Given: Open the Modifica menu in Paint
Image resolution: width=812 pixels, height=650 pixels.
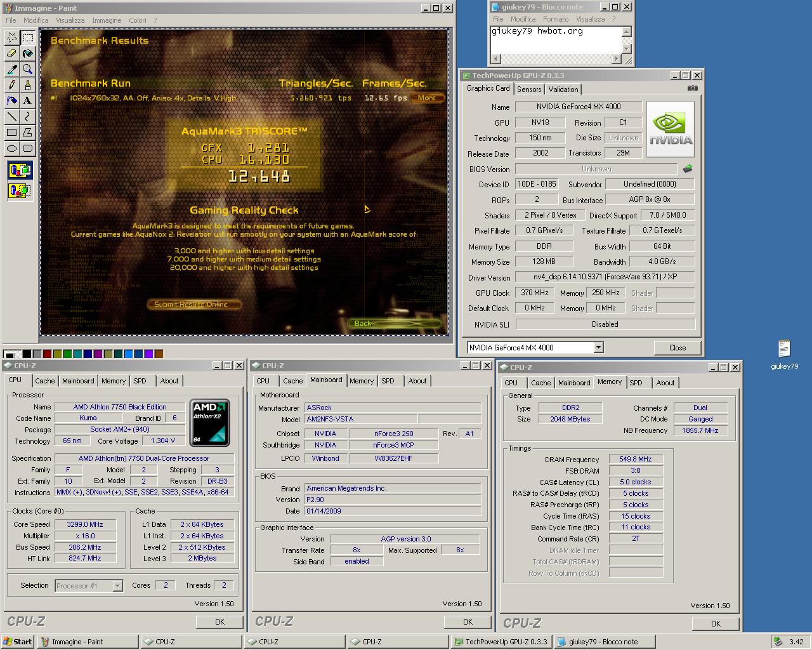Looking at the screenshot, I should pyautogui.click(x=36, y=20).
